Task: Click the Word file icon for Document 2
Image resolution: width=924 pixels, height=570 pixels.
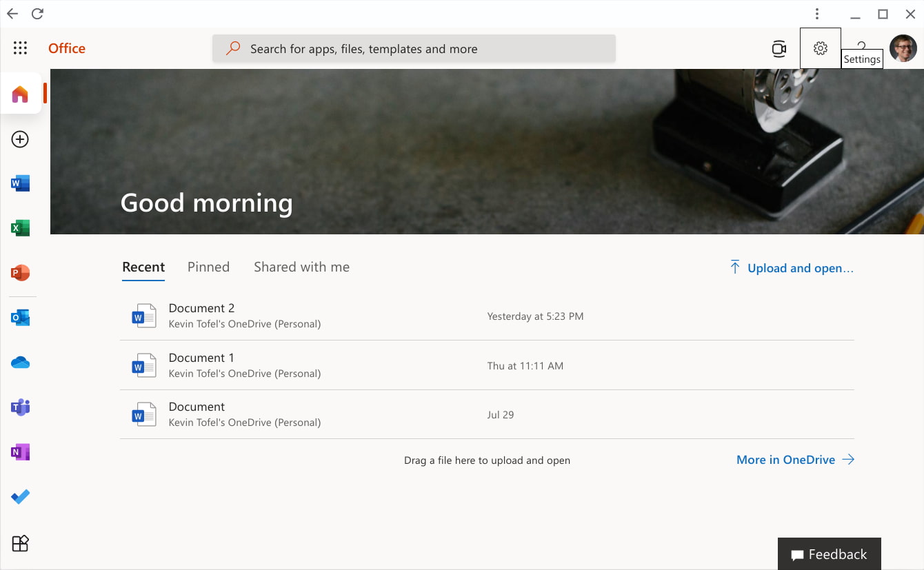Action: (x=144, y=316)
